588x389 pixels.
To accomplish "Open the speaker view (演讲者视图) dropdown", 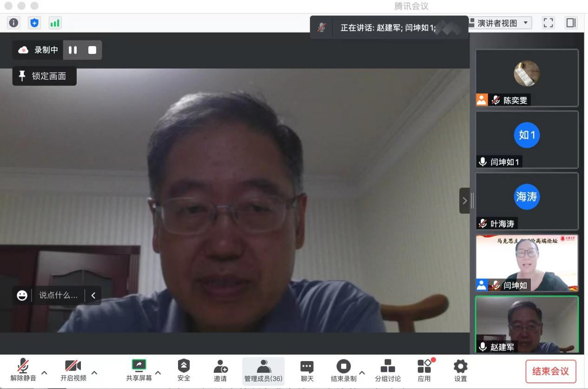I will pyautogui.click(x=500, y=23).
